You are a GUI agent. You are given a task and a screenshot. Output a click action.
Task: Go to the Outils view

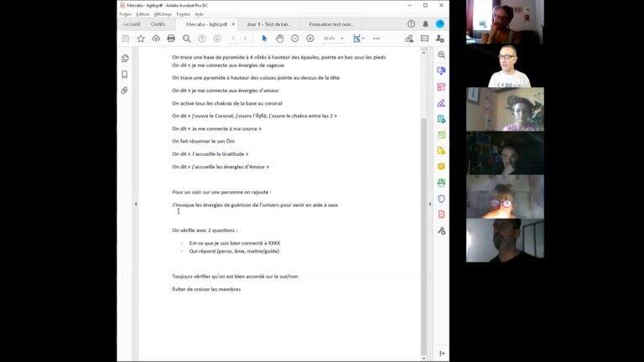click(158, 24)
